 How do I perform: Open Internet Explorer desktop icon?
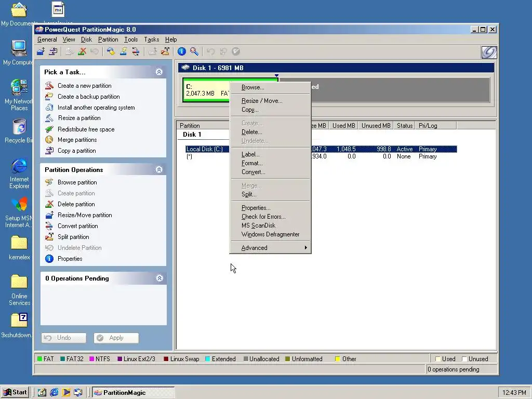(x=19, y=174)
